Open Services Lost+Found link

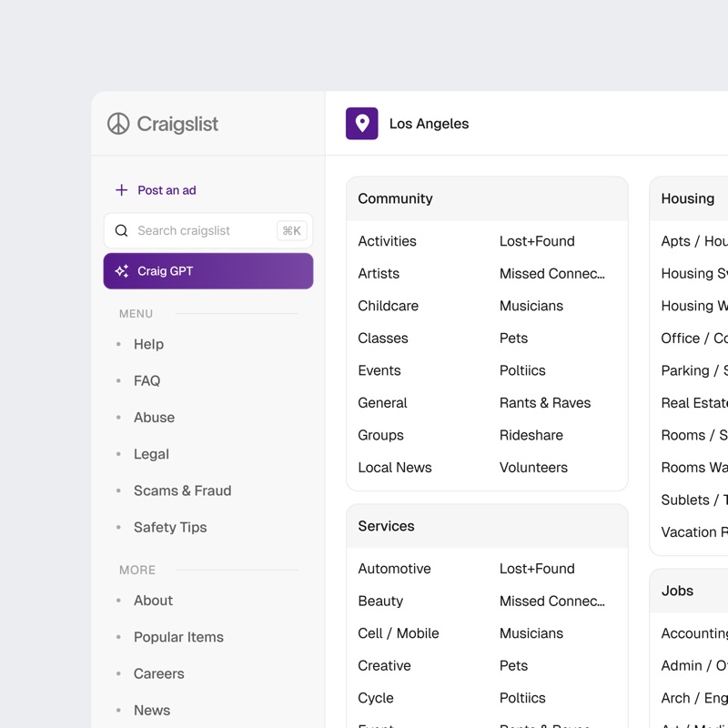537,569
